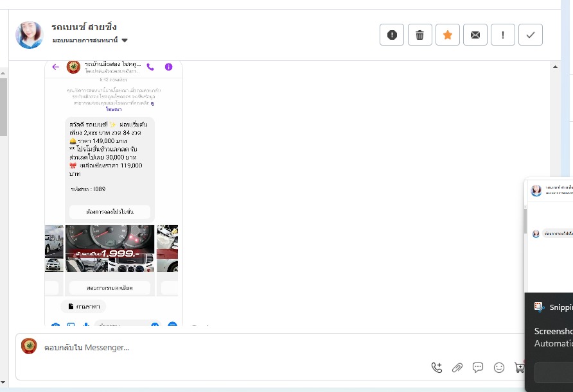This screenshot has height=392, width=573.
Task: Mark conversation unread with envelope icon
Action: tap(475, 35)
